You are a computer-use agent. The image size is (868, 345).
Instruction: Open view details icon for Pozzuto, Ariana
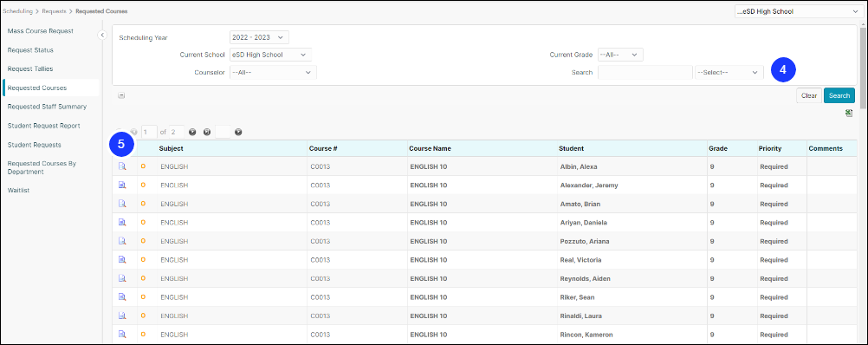(122, 241)
